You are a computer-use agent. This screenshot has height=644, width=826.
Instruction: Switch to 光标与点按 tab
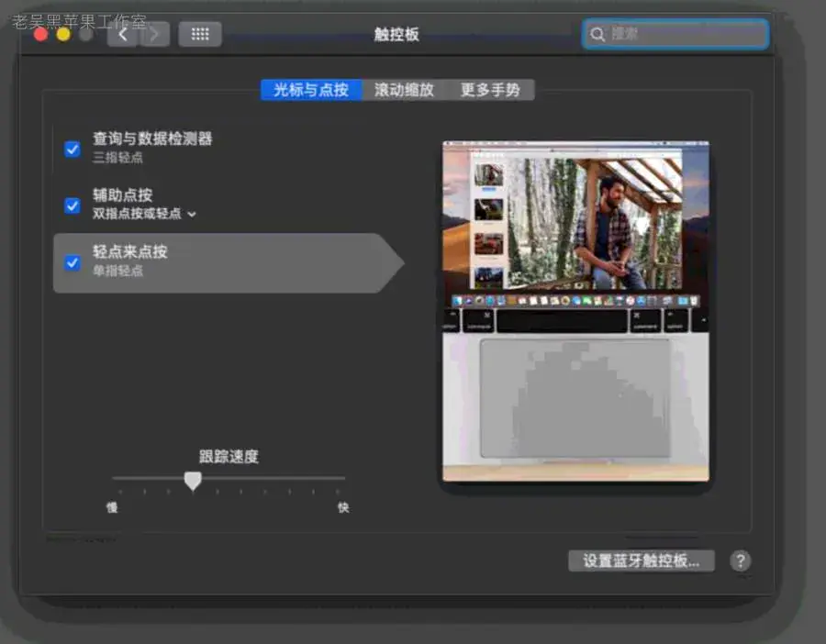[311, 90]
